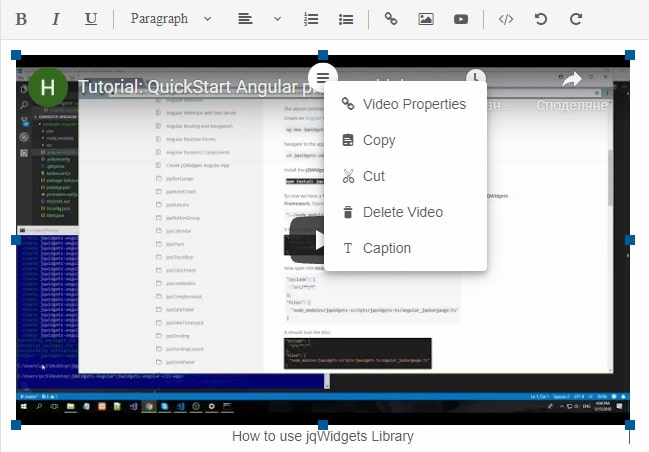Toggle bold formatting

pos(21,19)
